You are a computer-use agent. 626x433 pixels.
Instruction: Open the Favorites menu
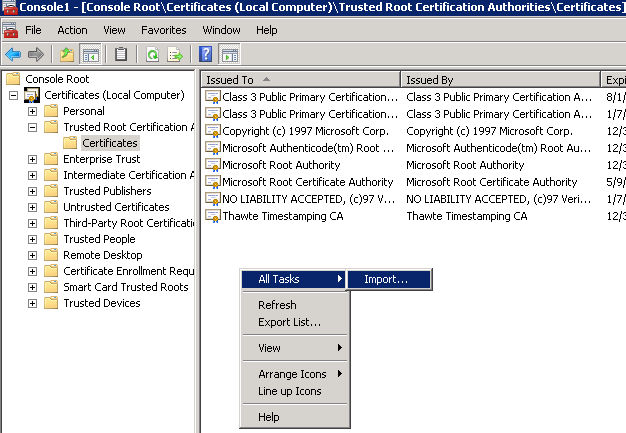click(x=164, y=30)
